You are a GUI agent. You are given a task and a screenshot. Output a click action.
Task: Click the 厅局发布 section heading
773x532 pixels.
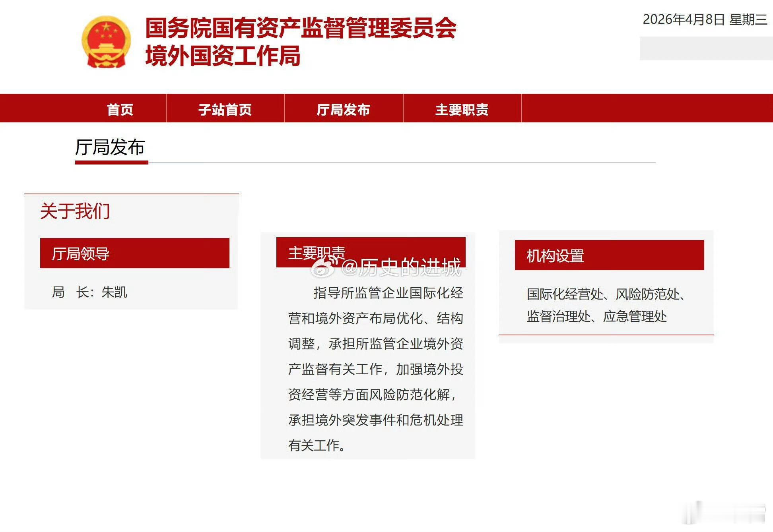point(110,147)
